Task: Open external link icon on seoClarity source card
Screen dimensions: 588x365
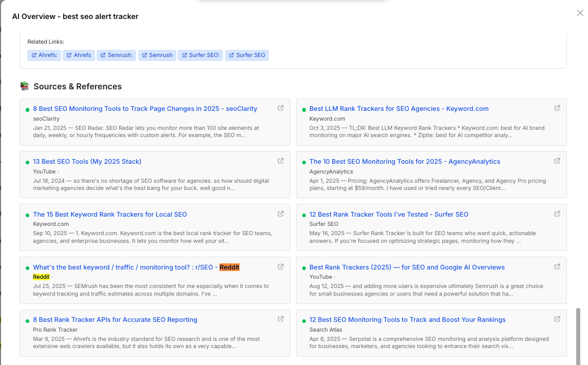Action: pyautogui.click(x=281, y=108)
